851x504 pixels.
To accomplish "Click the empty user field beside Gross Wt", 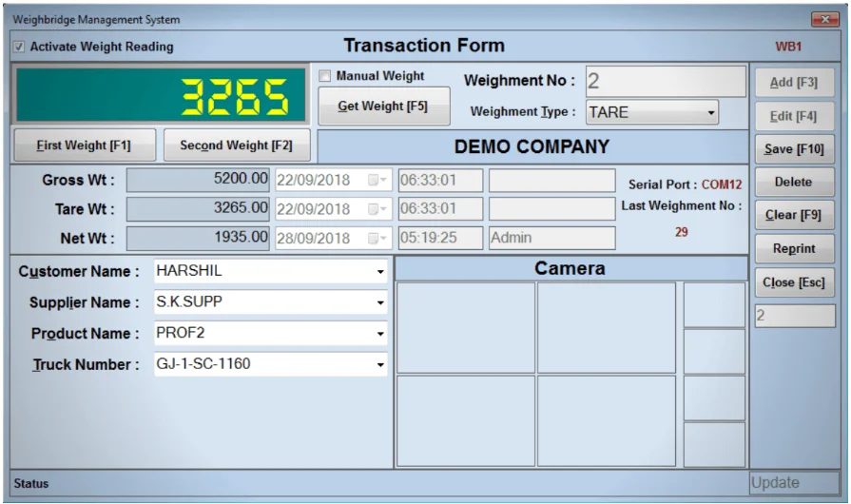I will 551,180.
